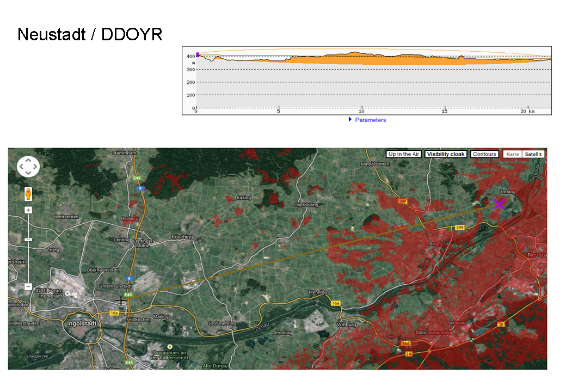Click the Street View pegman icon
This screenshot has width=566, height=392.
click(28, 193)
